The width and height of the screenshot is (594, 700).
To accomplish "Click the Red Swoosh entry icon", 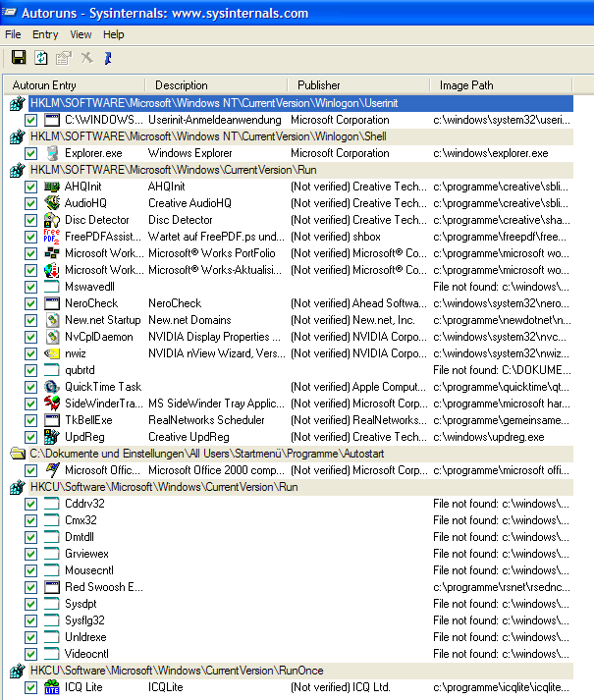I will pyautogui.click(x=52, y=587).
